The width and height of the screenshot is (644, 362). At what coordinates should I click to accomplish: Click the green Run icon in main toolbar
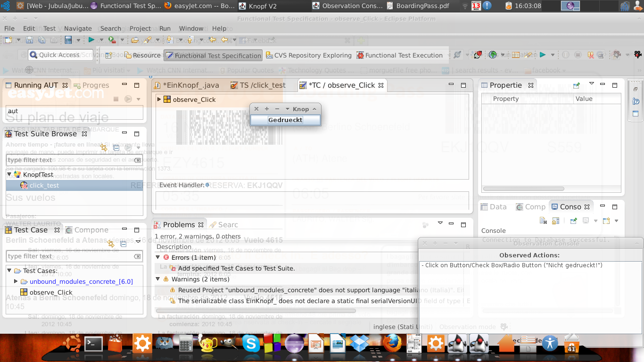pos(91,41)
